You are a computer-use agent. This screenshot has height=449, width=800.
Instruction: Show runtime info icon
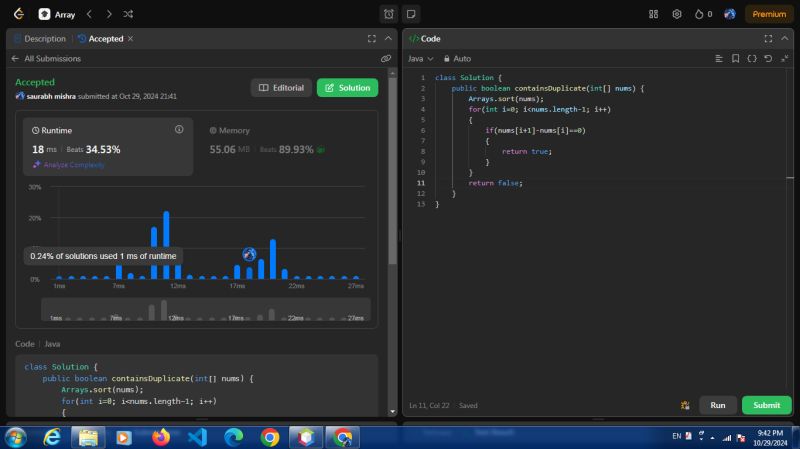coord(179,130)
